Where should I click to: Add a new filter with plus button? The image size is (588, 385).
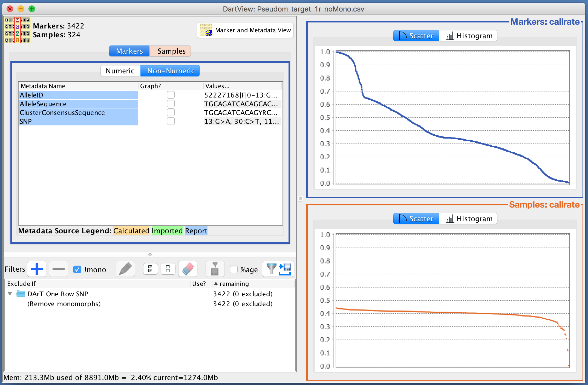point(37,269)
